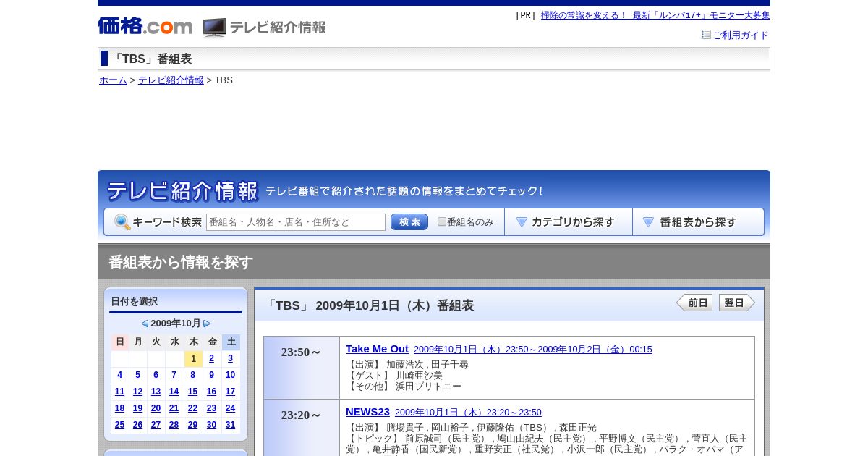Select October 9 in the calendar
This screenshot has width=868, height=456.
[x=212, y=375]
